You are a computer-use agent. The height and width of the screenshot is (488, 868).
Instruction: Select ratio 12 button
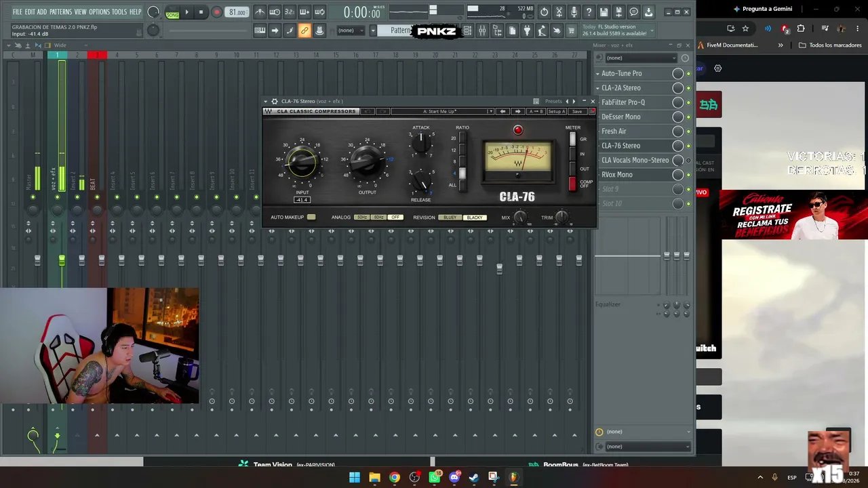point(462,150)
